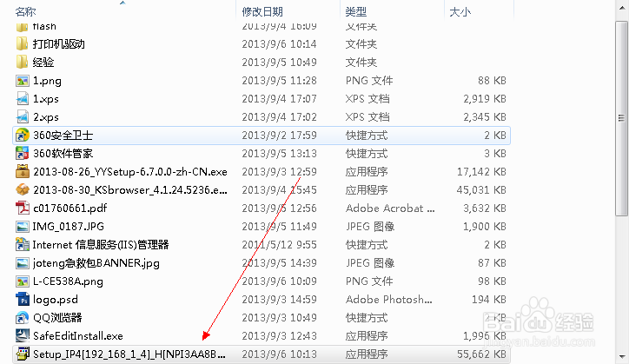Image resolution: width=629 pixels, height=364 pixels.
Task: Select file name c01760661.pdf
Action: (x=70, y=208)
